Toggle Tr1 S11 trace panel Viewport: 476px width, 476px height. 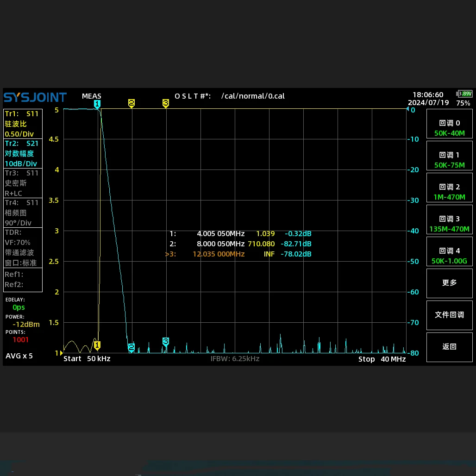click(23, 124)
